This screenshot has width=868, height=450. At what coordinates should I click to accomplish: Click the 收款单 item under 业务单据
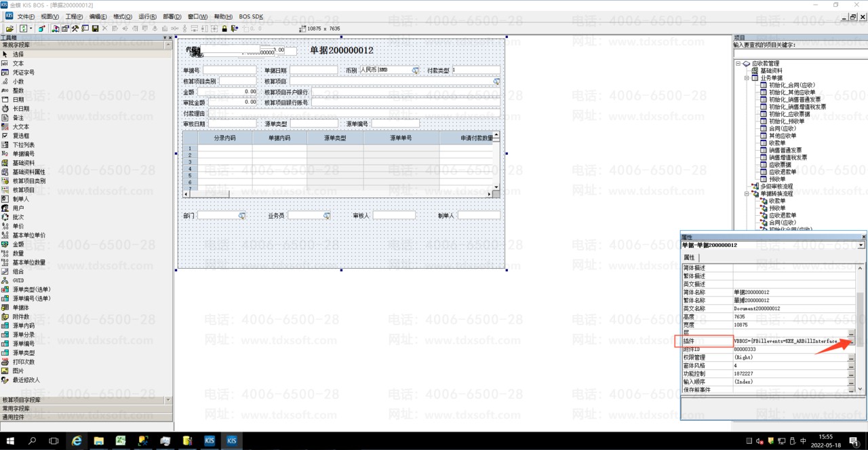coord(776,143)
